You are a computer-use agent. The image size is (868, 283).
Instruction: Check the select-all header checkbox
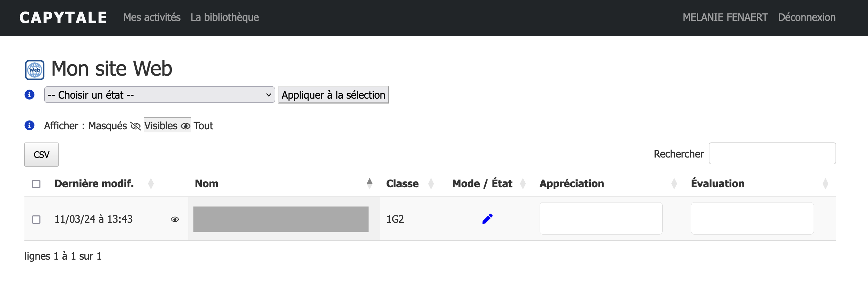36,184
